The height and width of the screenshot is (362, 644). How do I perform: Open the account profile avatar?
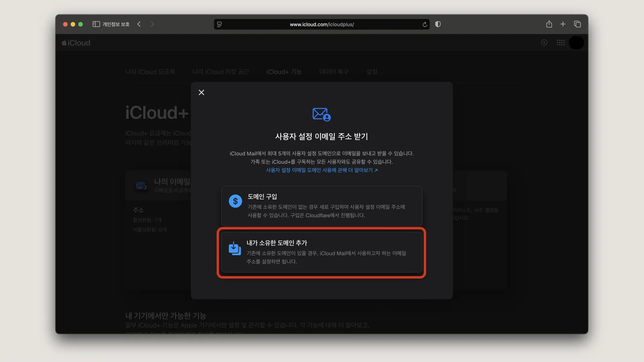[577, 43]
